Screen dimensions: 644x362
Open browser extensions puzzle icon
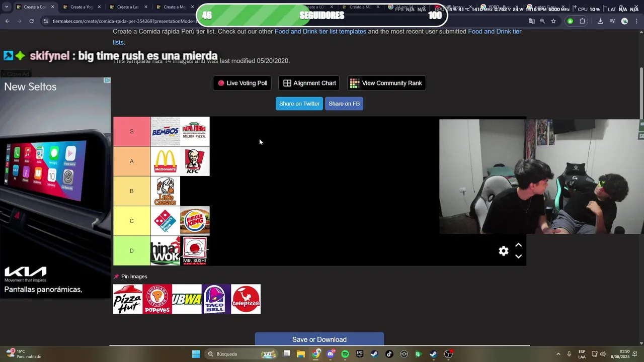pos(583,21)
